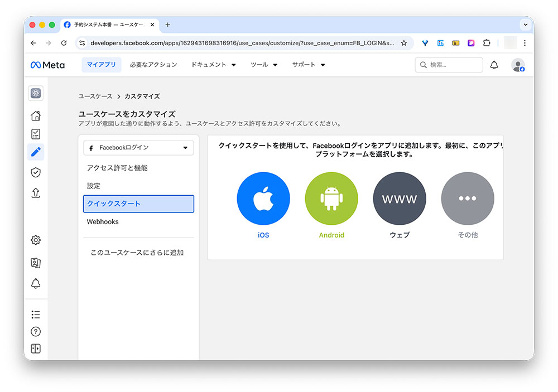
Task: Select the checklist icon for required actions
Action: click(x=36, y=133)
